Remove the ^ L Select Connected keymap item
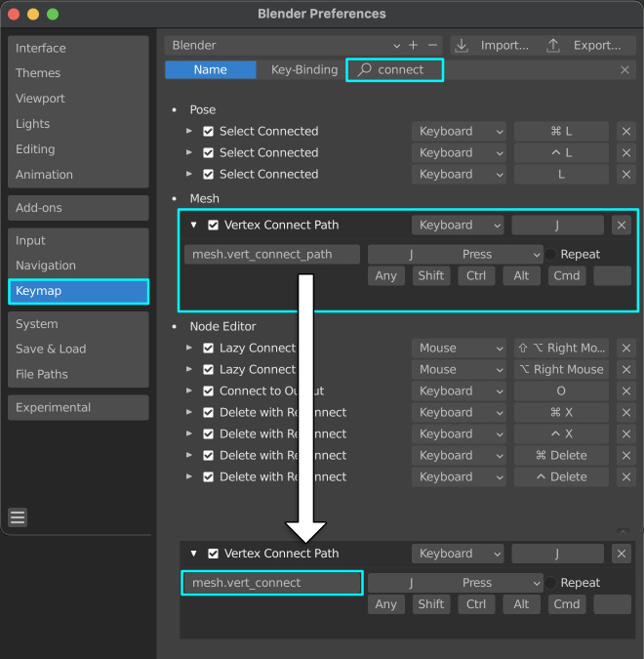 625,153
